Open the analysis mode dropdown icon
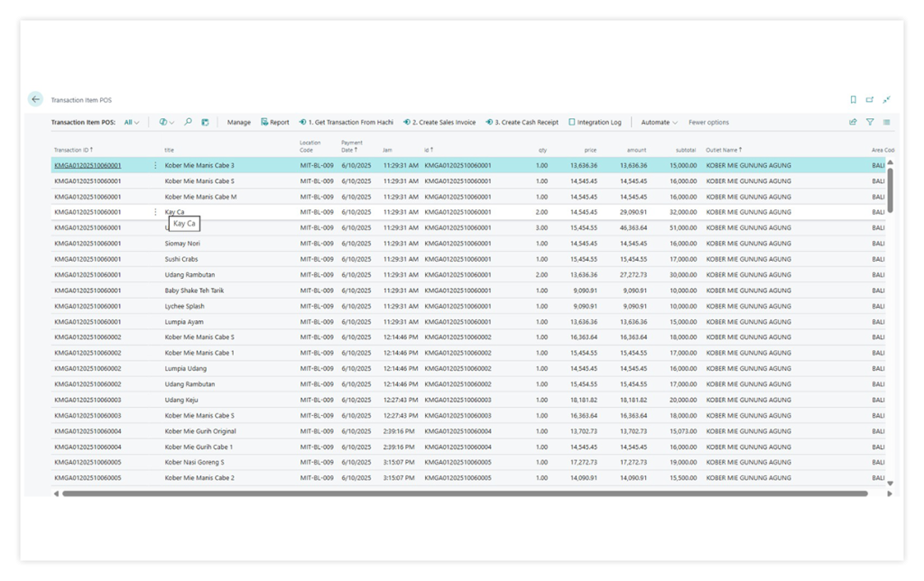This screenshot has height=581, width=924. tap(167, 122)
